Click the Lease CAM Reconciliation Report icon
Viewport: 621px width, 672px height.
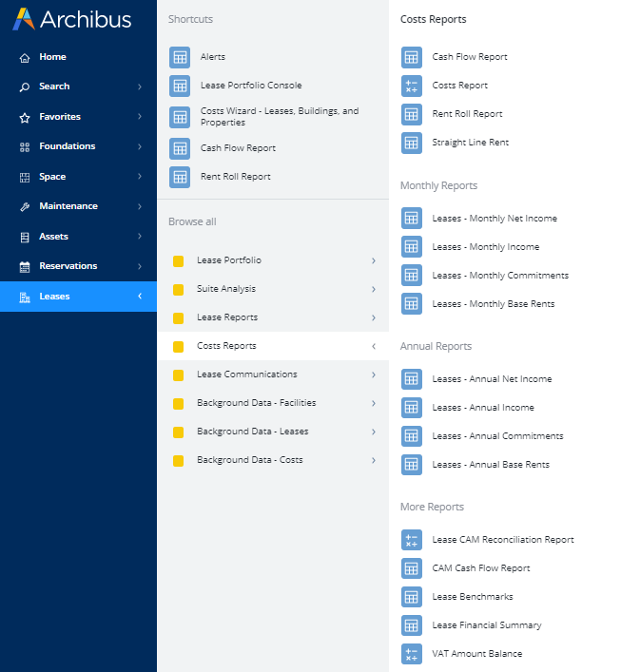click(x=411, y=540)
